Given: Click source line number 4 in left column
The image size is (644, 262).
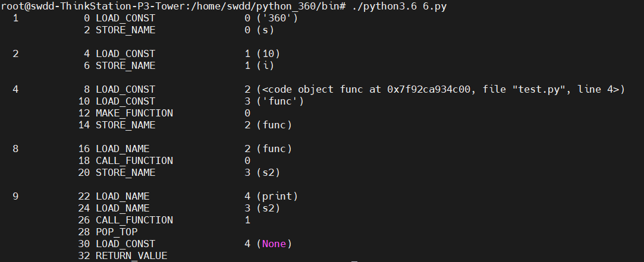Looking at the screenshot, I should click(15, 89).
